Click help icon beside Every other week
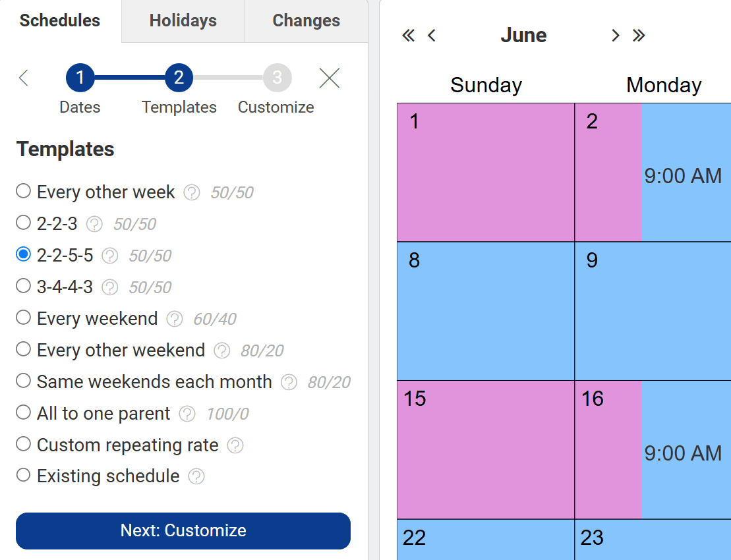The image size is (731, 560). coord(192,192)
